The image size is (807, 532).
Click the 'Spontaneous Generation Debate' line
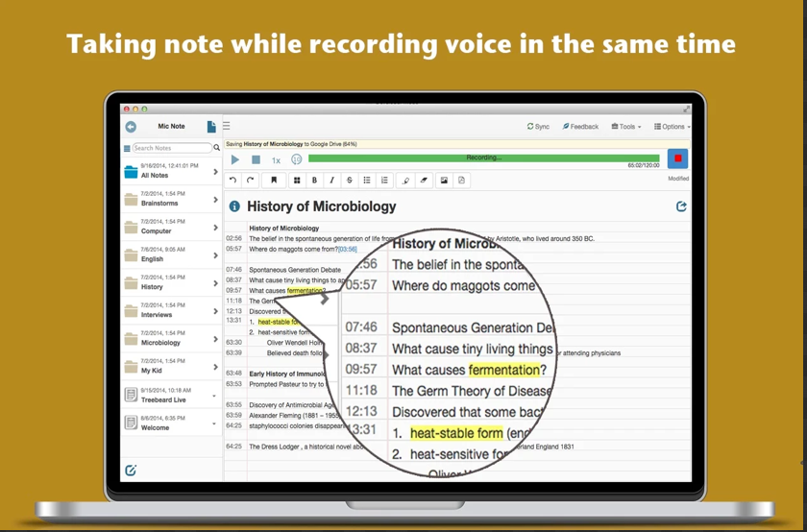(295, 270)
